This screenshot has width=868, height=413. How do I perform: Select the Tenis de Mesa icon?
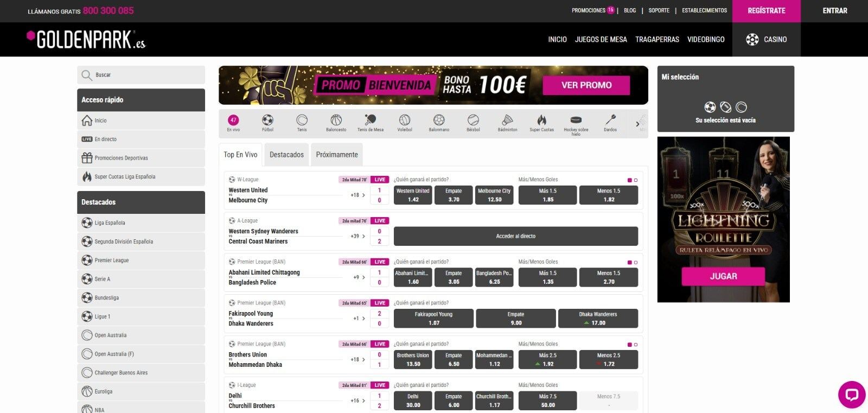click(370, 123)
